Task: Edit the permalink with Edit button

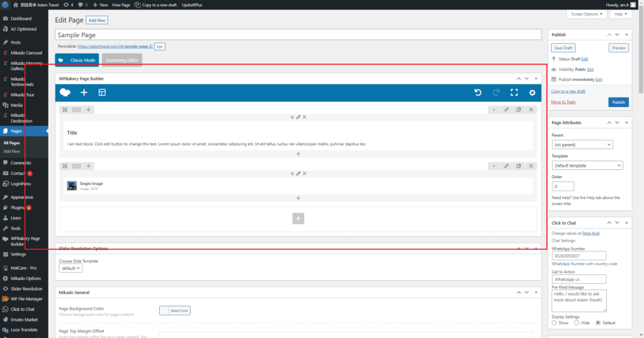Action: tap(160, 47)
